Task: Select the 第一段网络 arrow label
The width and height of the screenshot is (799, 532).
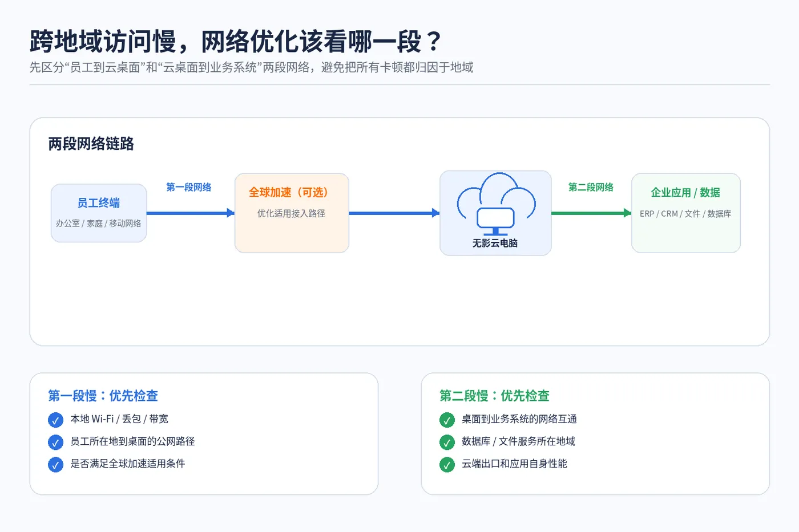Action: 189,187
